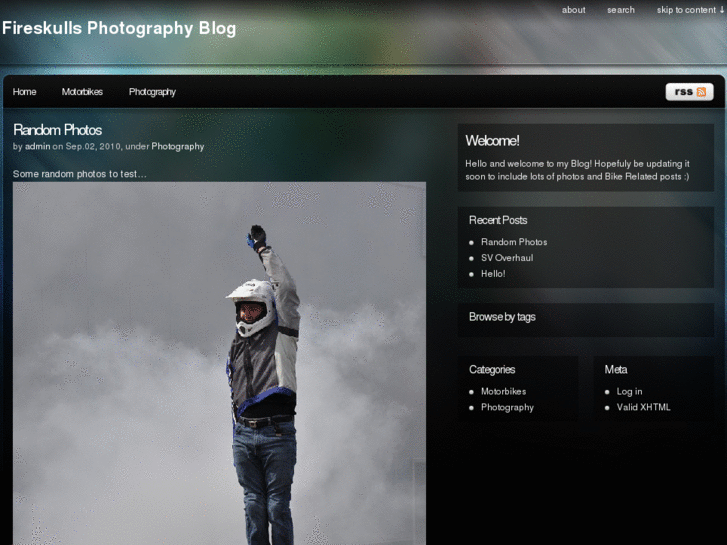The height and width of the screenshot is (545, 727).
Task: Click the orange RSS feed icon
Action: (x=701, y=92)
